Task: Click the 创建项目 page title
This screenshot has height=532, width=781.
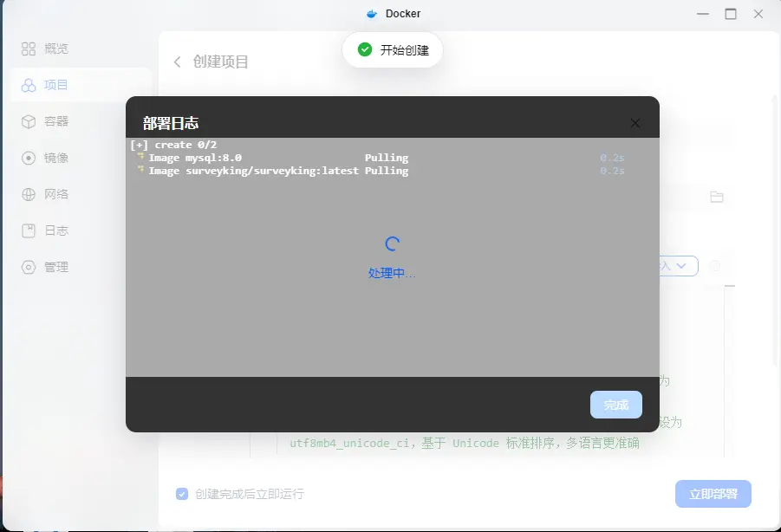Action: (221, 62)
